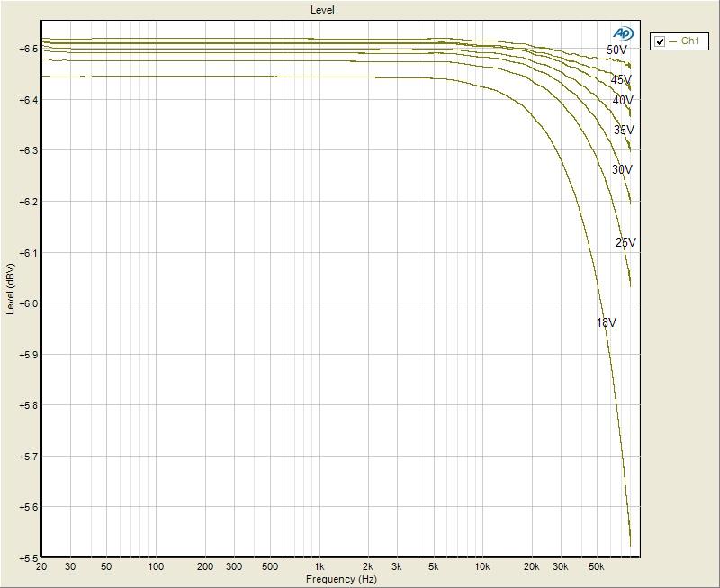Click the 20k x-axis tick label

(x=532, y=567)
